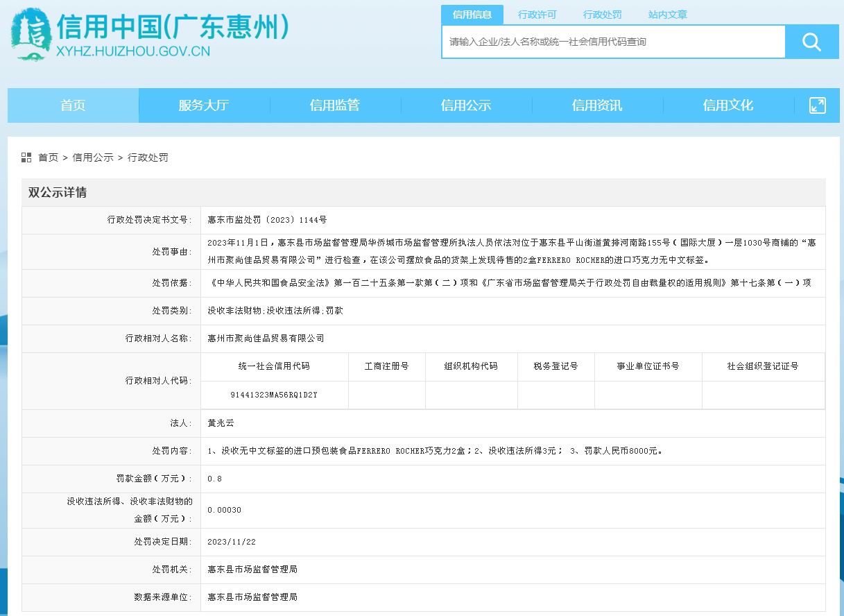The height and width of the screenshot is (616, 844).
Task: Click 惠东县市场监督管理局 in 数据来源单位 row
Action: (x=252, y=597)
